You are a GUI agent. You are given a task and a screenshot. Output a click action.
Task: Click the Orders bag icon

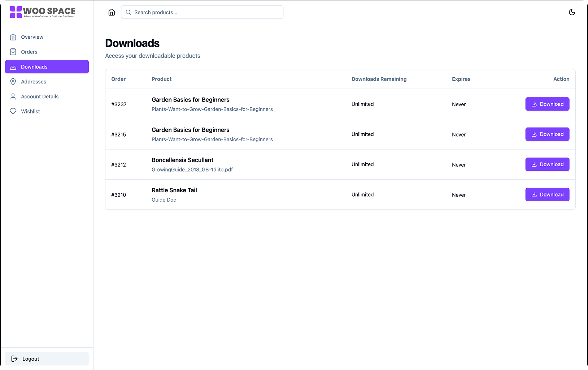click(x=13, y=52)
